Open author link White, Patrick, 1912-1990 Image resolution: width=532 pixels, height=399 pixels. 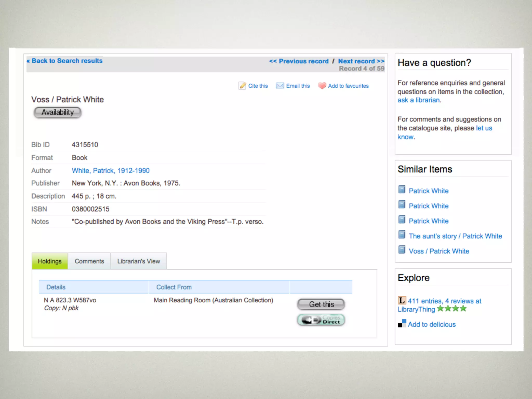tap(111, 171)
